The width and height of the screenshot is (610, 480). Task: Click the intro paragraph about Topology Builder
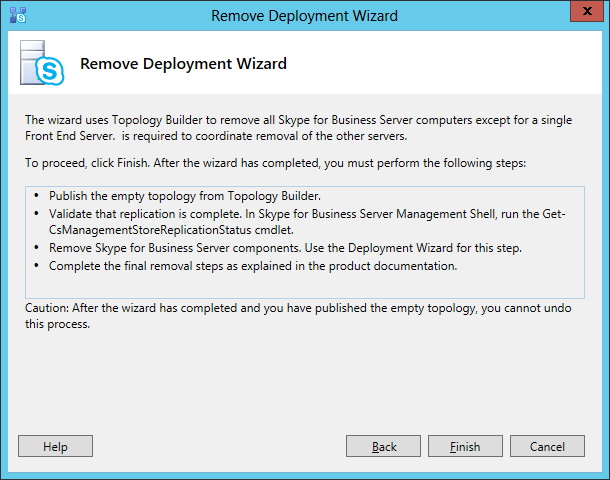pyautogui.click(x=298, y=128)
